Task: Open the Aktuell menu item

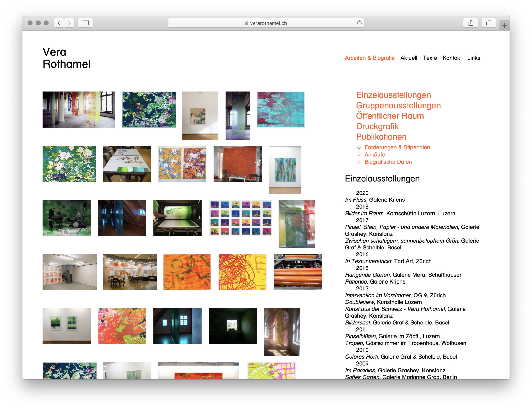Action: (x=409, y=58)
